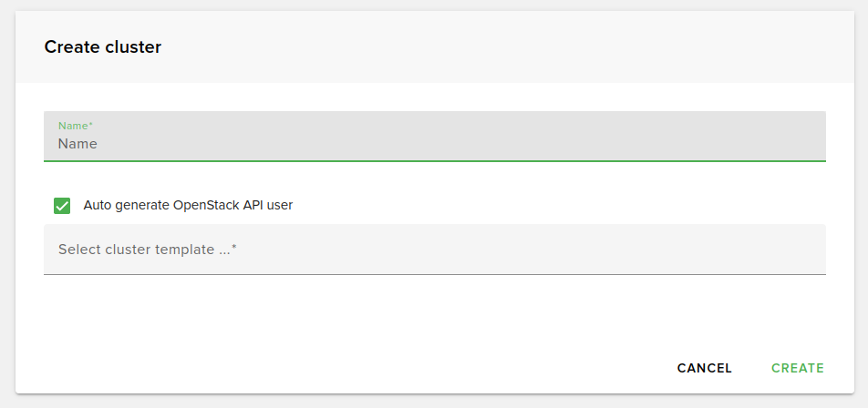Disable auto generation of the API user

pos(62,205)
